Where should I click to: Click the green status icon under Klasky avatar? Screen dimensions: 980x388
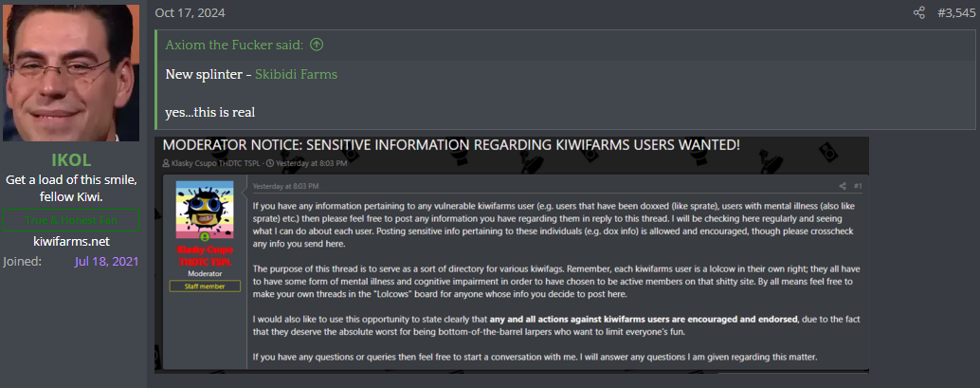205,238
